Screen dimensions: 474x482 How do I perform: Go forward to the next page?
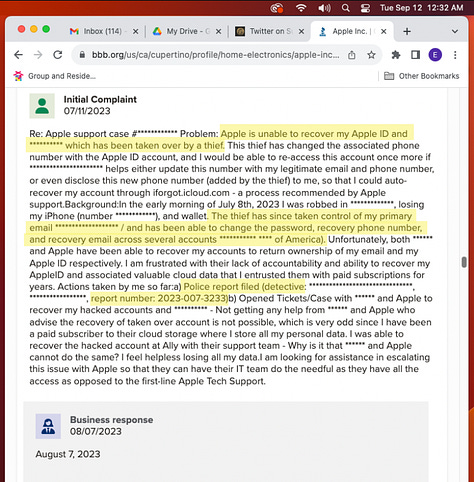click(x=38, y=55)
